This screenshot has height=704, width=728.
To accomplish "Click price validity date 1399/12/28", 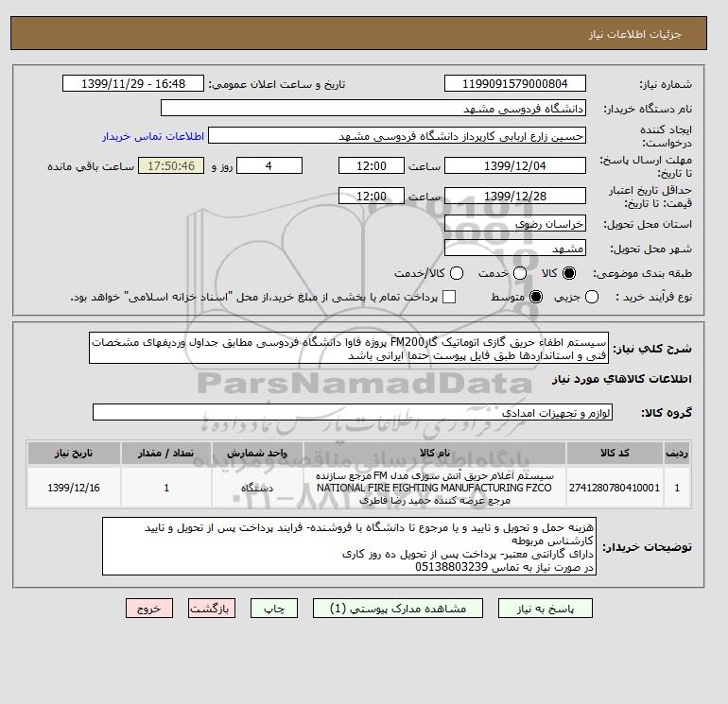I will click(515, 196).
